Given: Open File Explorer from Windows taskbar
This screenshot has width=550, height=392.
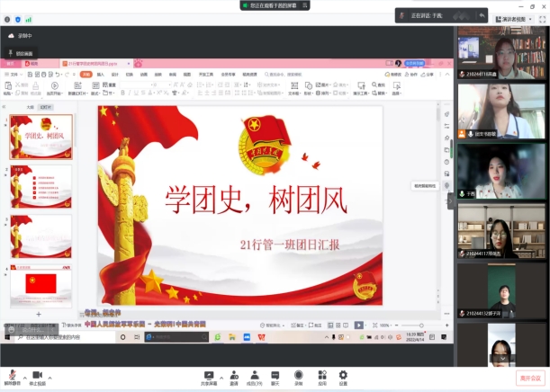Looking at the screenshot, I should (x=232, y=337).
